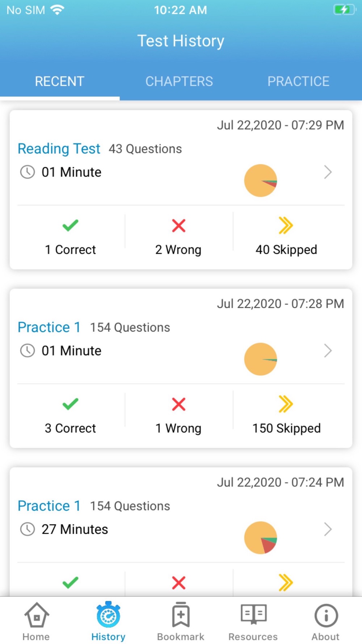Open the 27 Minutes Practice 1 chevron
The height and width of the screenshot is (644, 362).
328,529
